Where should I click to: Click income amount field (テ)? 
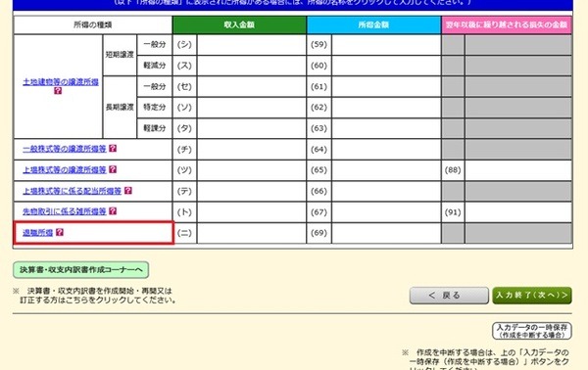coord(251,192)
